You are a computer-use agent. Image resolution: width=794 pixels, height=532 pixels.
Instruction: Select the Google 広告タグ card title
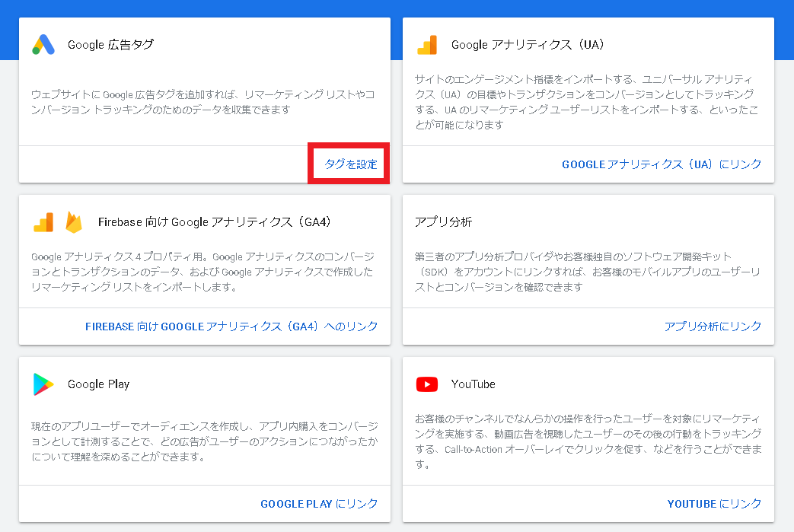coord(111,45)
